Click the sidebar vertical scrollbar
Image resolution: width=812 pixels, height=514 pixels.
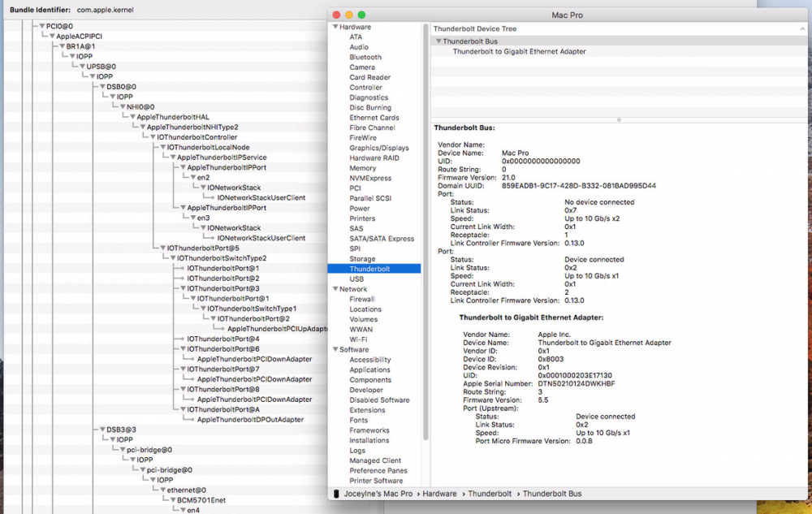425,231
